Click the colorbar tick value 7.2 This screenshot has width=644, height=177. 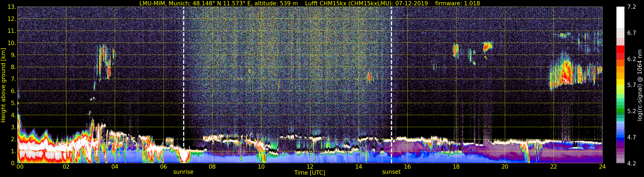pyautogui.click(x=632, y=7)
